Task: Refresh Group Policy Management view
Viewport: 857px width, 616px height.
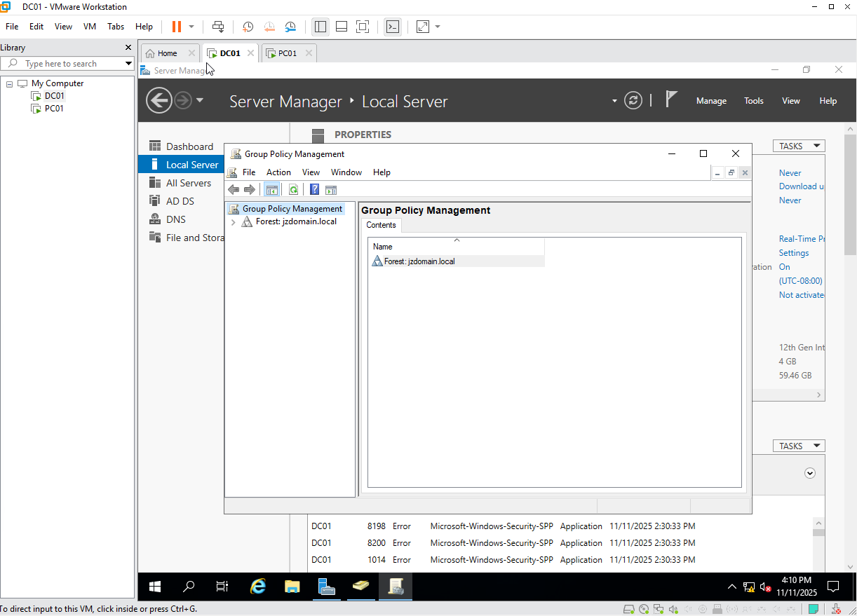Action: tap(293, 189)
